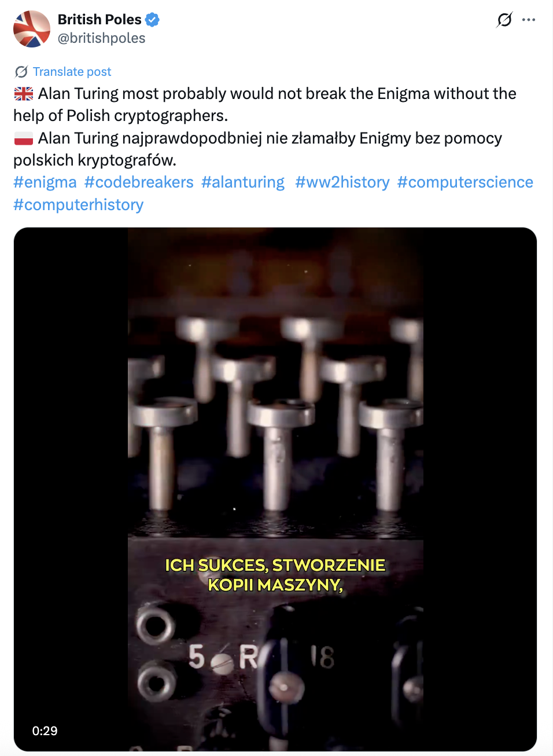Image resolution: width=553 pixels, height=756 pixels.
Task: Ask Grok about this post using the Grok icon
Action: click(x=504, y=19)
